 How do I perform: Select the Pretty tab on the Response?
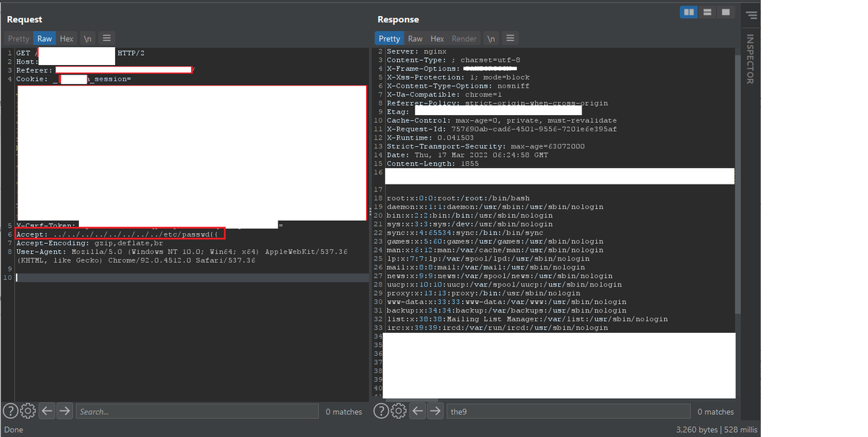(389, 38)
